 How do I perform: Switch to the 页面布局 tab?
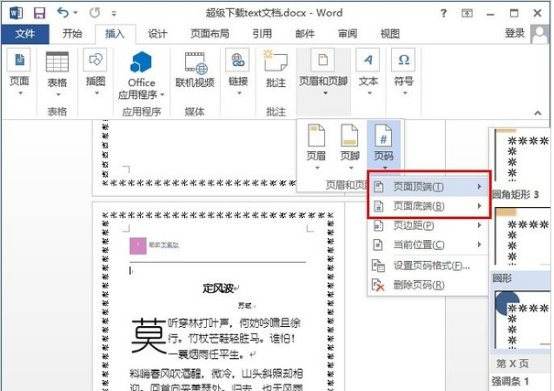210,34
